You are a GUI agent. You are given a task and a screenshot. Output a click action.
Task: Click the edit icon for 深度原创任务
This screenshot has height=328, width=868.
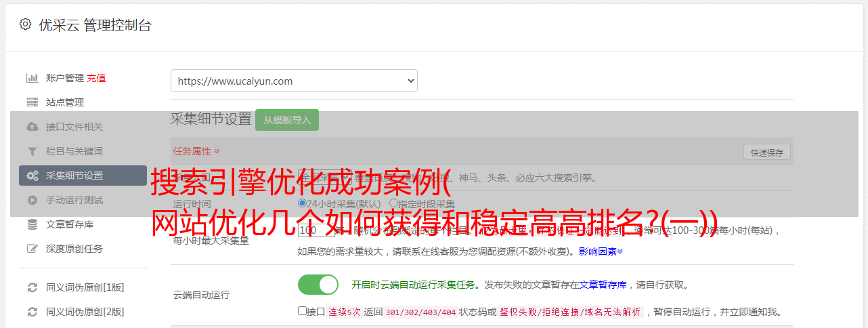tap(32, 249)
